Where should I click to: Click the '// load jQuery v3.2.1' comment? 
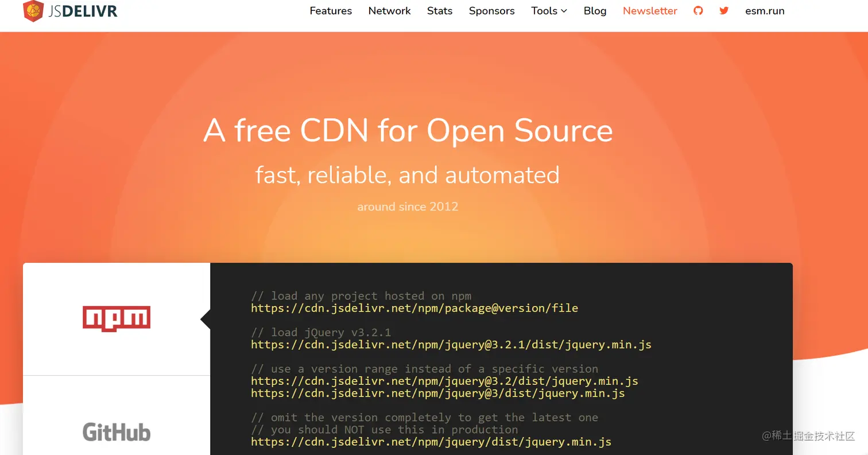(321, 332)
